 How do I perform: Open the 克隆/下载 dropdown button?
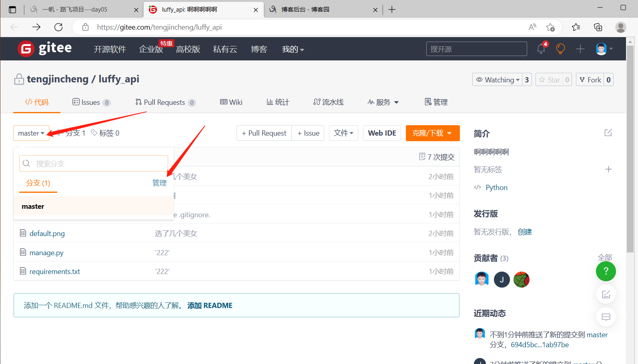[433, 133]
